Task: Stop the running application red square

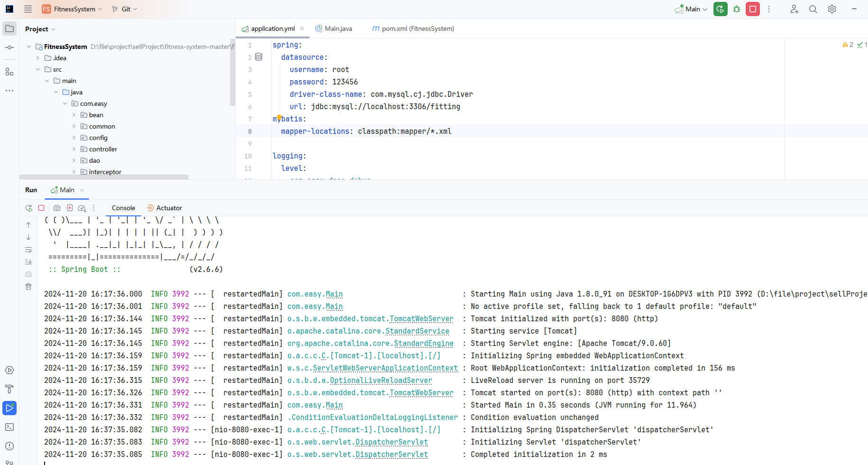Action: click(753, 9)
